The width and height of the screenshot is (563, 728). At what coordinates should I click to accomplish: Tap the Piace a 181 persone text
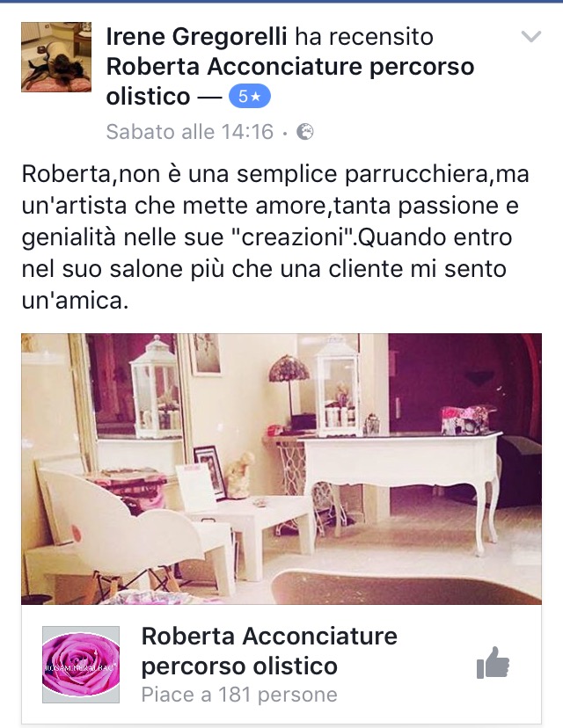tap(239, 695)
